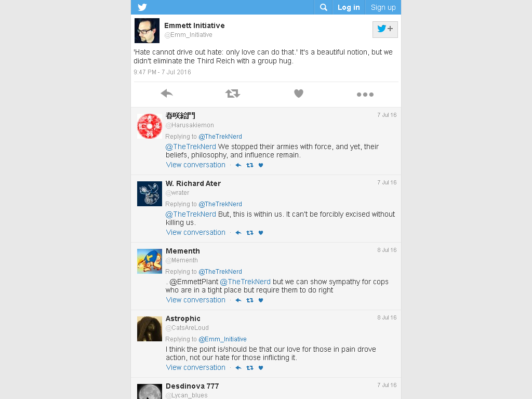Like the Harusakiemon reply tweet
The height and width of the screenshot is (399, 532).
pyautogui.click(x=261, y=165)
